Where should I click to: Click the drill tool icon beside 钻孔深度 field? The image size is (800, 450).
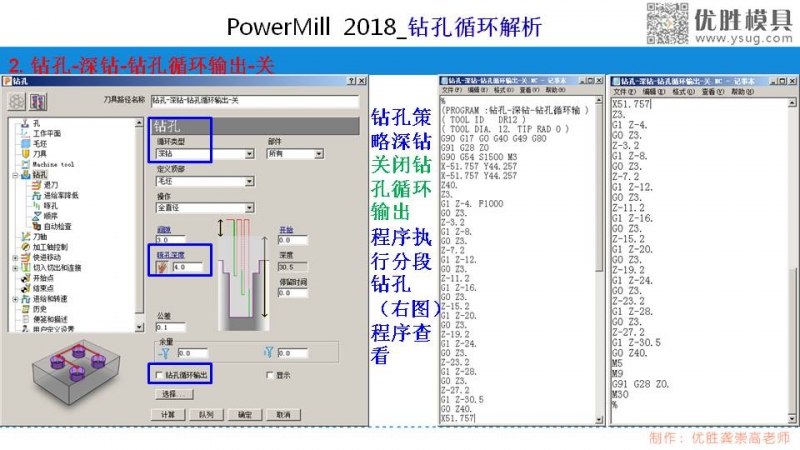161,268
